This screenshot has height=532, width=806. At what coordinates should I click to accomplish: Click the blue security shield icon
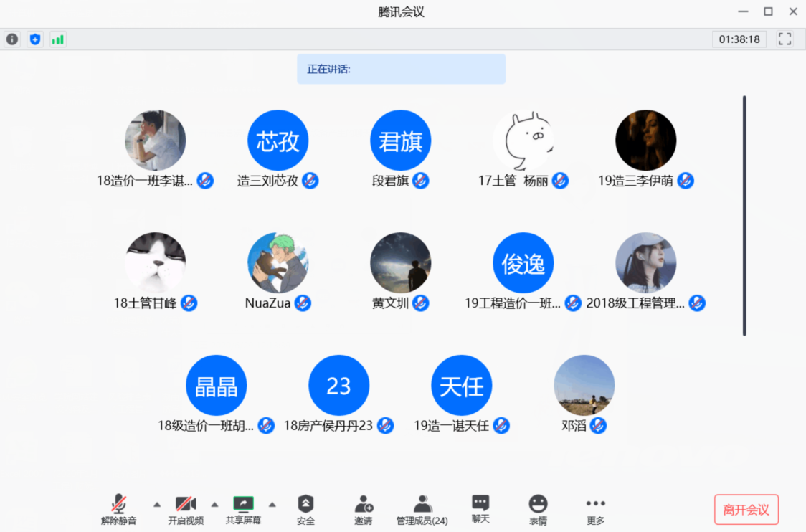35,39
